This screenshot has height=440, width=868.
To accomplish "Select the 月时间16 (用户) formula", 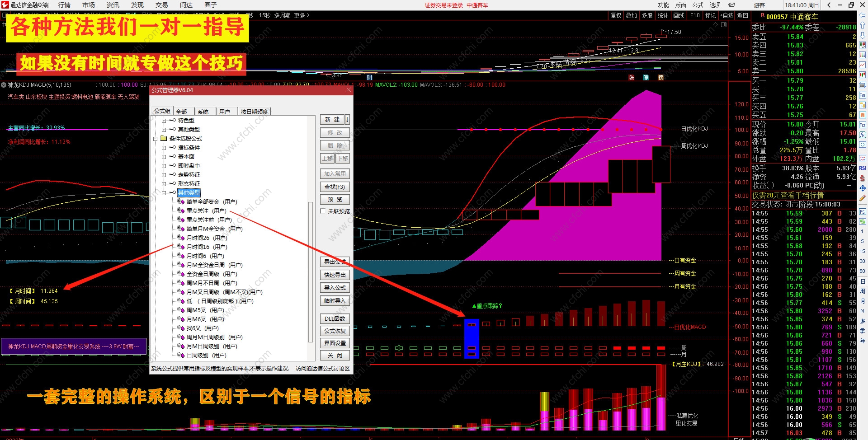I will click(x=207, y=247).
